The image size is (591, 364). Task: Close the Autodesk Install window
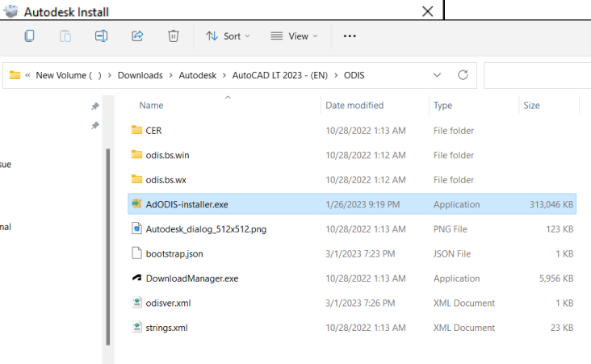(427, 11)
